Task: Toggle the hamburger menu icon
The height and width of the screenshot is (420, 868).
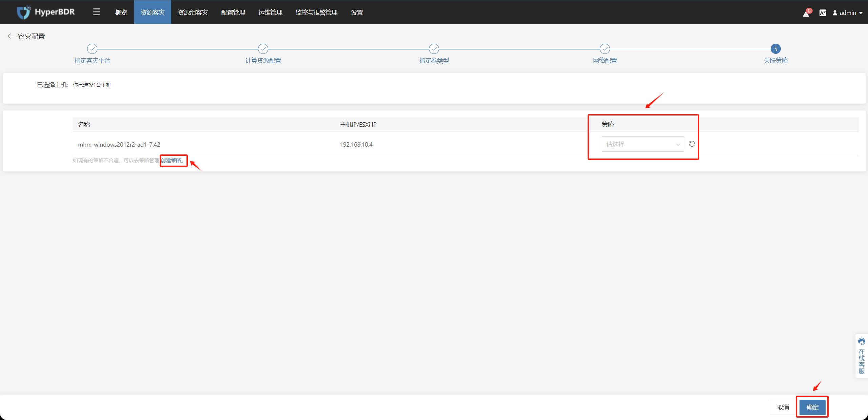Action: tap(97, 12)
